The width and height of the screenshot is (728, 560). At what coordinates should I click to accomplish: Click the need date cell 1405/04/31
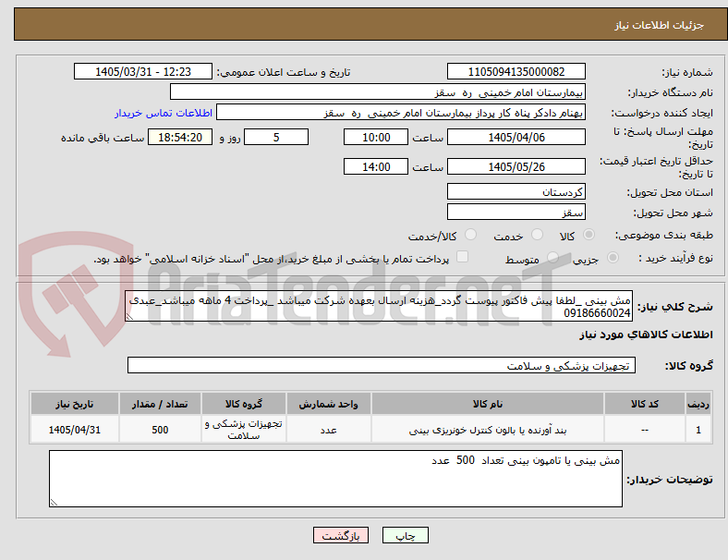click(74, 430)
